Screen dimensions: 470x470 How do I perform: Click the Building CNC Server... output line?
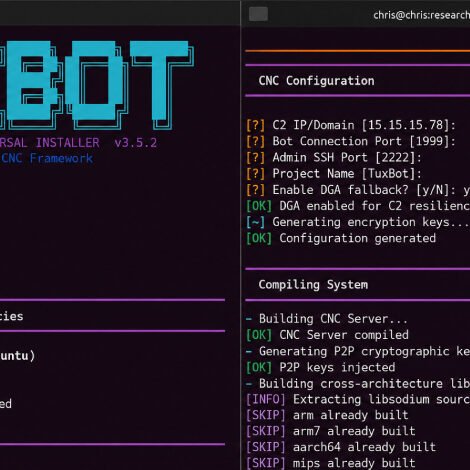pyautogui.click(x=327, y=319)
